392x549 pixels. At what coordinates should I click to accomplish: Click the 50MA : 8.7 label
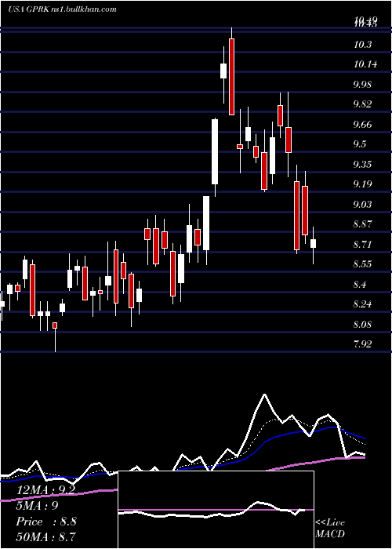pyautogui.click(x=45, y=536)
